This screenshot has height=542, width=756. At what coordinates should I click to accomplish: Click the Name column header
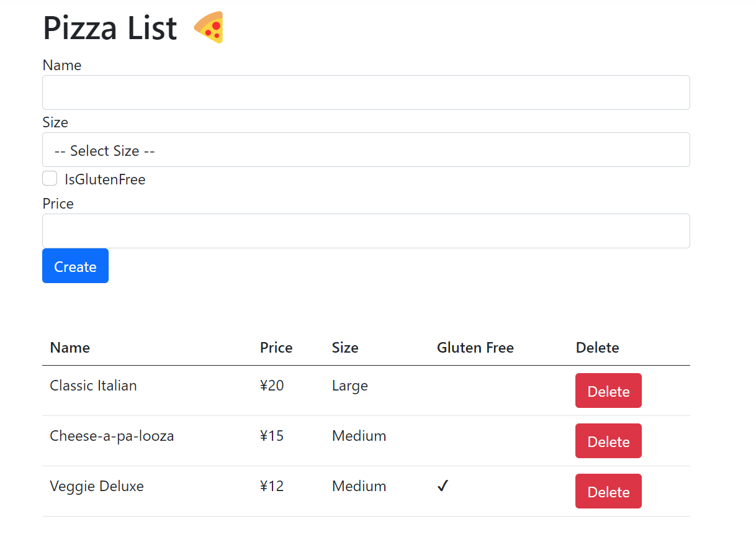70,348
